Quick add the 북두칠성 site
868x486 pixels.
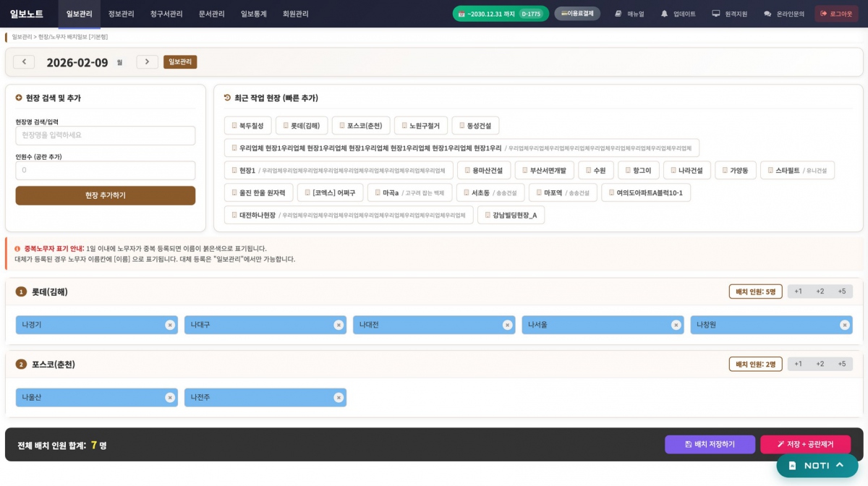coord(248,126)
